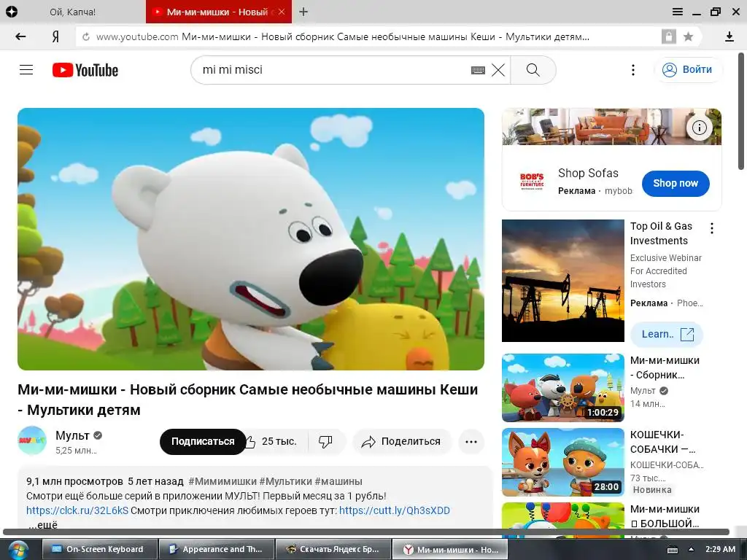The width and height of the screenshot is (747, 560).
Task: Go back with the browser back arrow
Action: click(20, 36)
